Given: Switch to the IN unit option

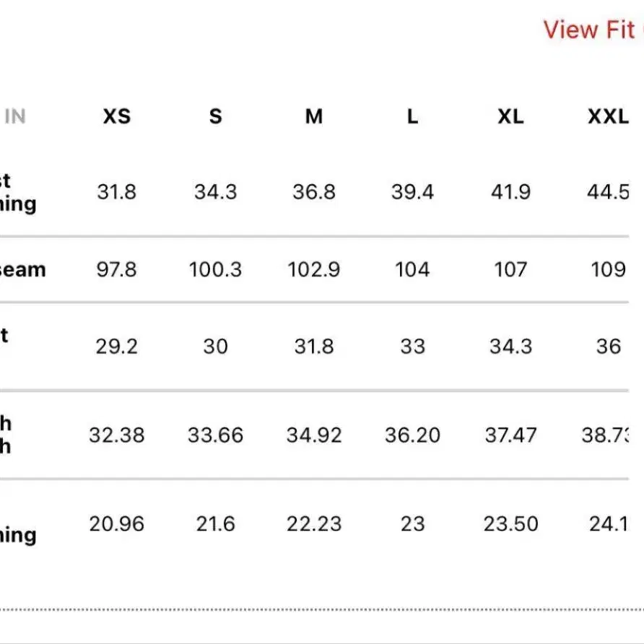Looking at the screenshot, I should coord(15,116).
